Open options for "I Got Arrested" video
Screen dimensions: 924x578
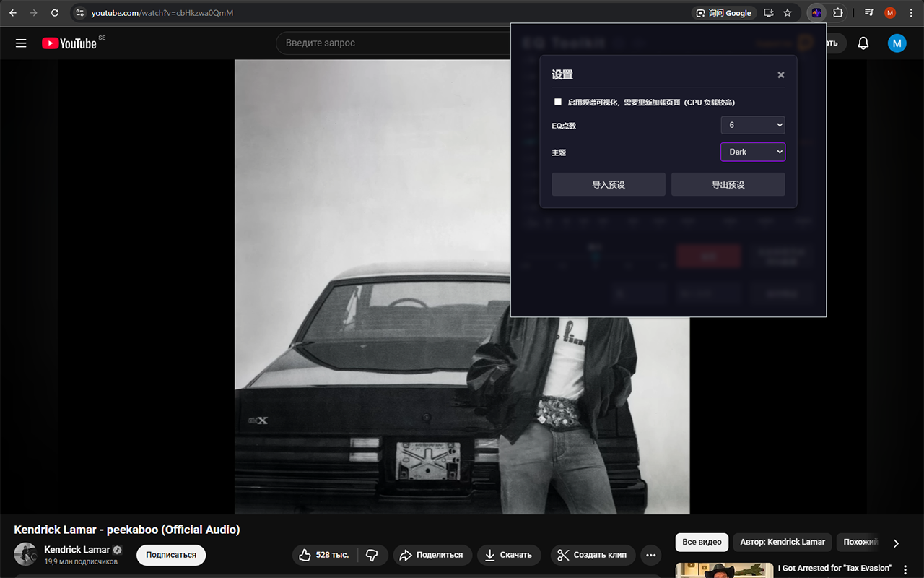tap(905, 570)
